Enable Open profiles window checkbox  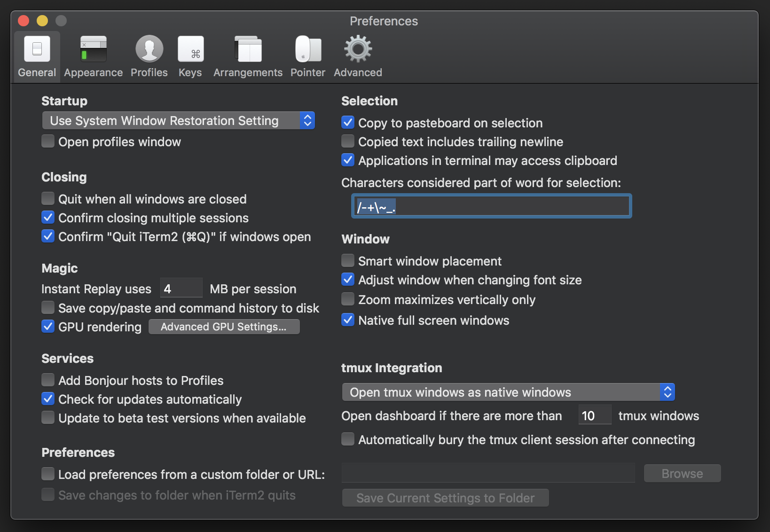click(48, 141)
